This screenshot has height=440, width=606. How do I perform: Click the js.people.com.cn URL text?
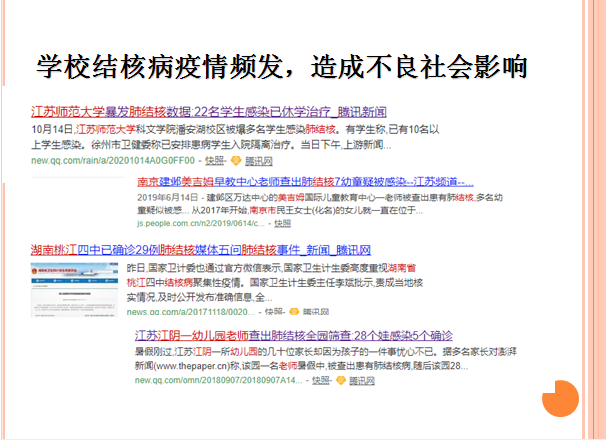(x=201, y=223)
